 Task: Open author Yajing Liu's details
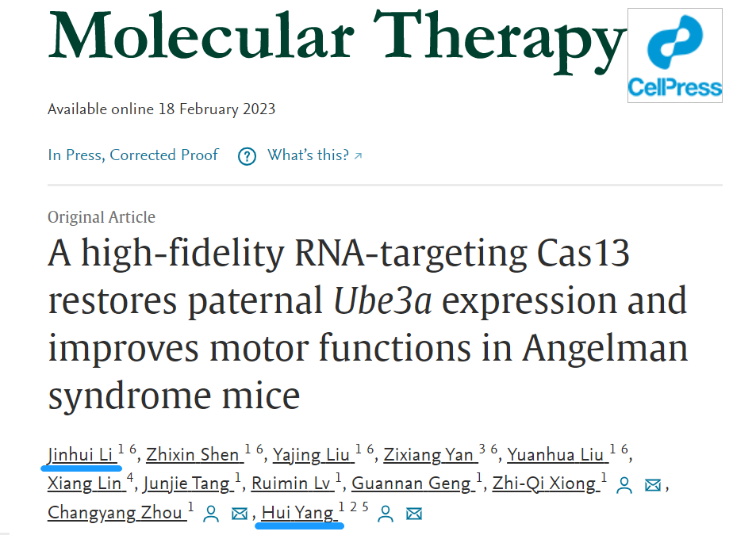312,455
